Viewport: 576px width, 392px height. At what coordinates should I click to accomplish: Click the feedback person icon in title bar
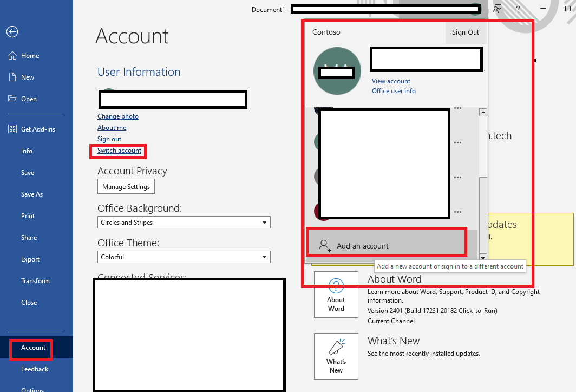click(497, 9)
